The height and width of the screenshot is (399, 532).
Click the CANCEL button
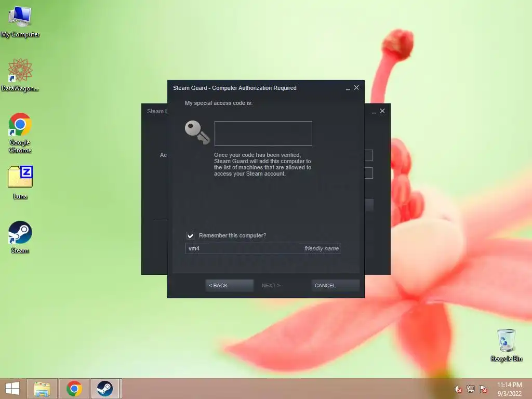335,285
